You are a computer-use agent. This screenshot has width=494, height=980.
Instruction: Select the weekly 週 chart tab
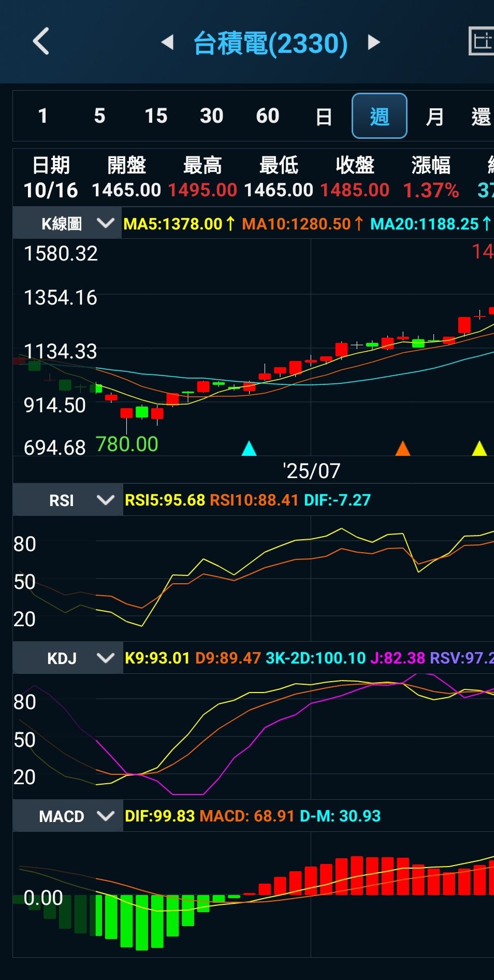pyautogui.click(x=380, y=116)
